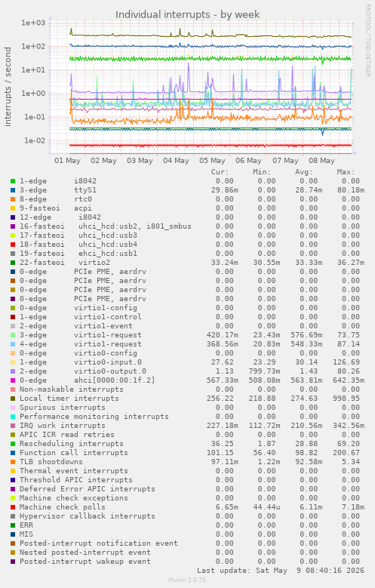Click the Avg column header
The width and height of the screenshot is (375, 588).
(x=303, y=172)
